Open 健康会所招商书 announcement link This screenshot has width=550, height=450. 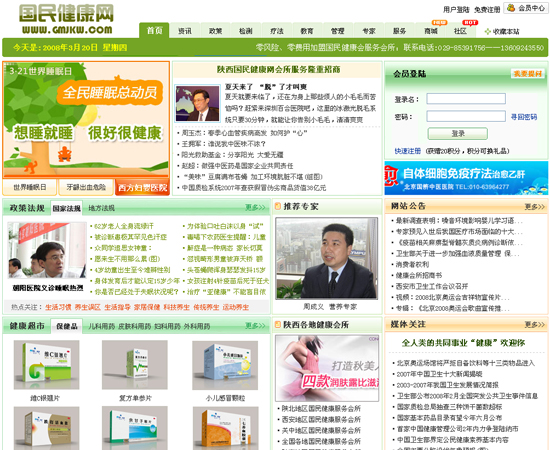(419, 275)
